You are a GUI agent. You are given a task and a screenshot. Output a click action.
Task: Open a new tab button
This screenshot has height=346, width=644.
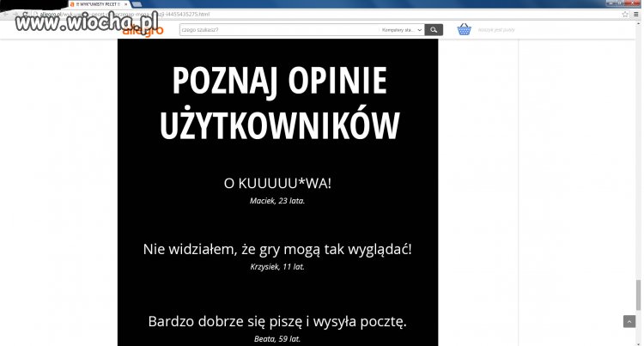point(137,4)
